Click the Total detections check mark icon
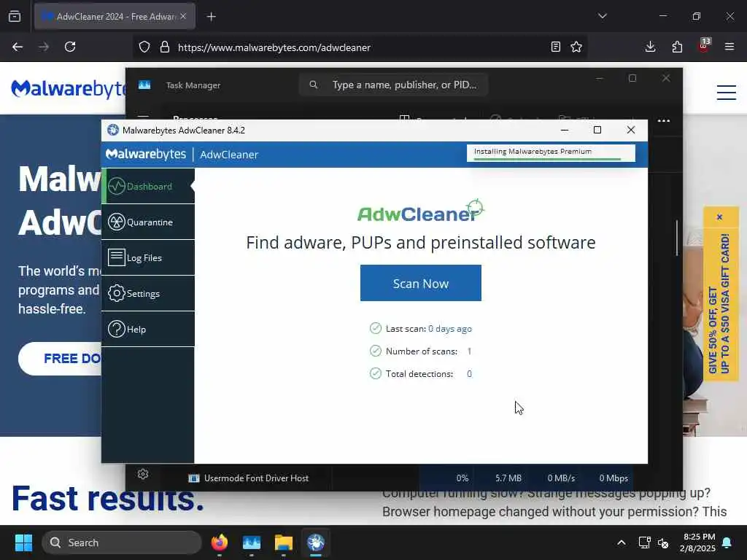 click(376, 373)
